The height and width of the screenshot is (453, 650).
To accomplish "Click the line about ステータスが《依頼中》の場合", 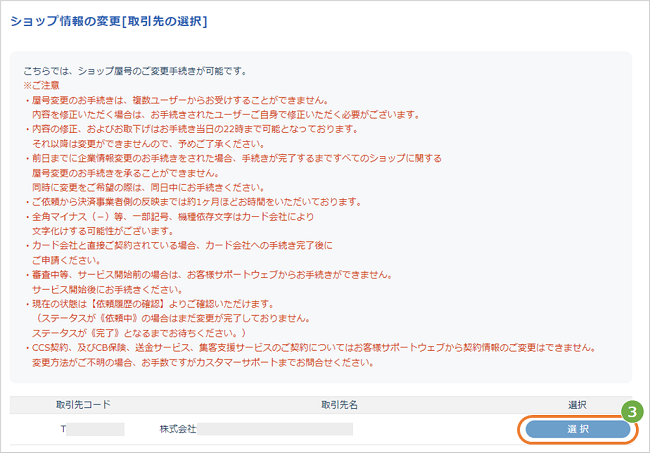I will tap(171, 318).
